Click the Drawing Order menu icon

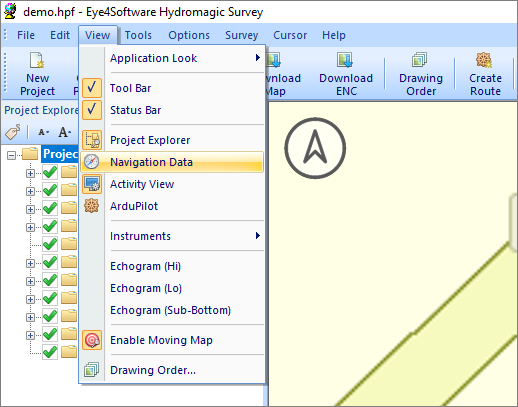(92, 370)
